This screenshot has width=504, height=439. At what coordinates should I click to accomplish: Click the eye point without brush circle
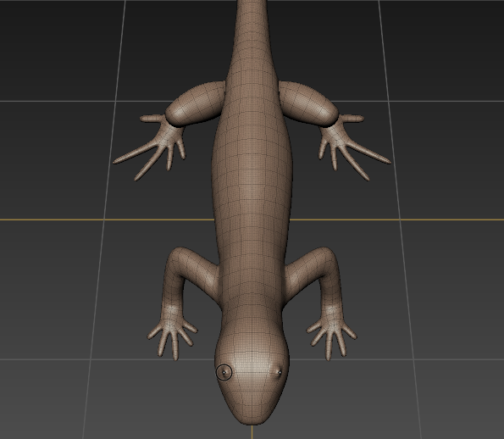pyautogui.click(x=280, y=372)
